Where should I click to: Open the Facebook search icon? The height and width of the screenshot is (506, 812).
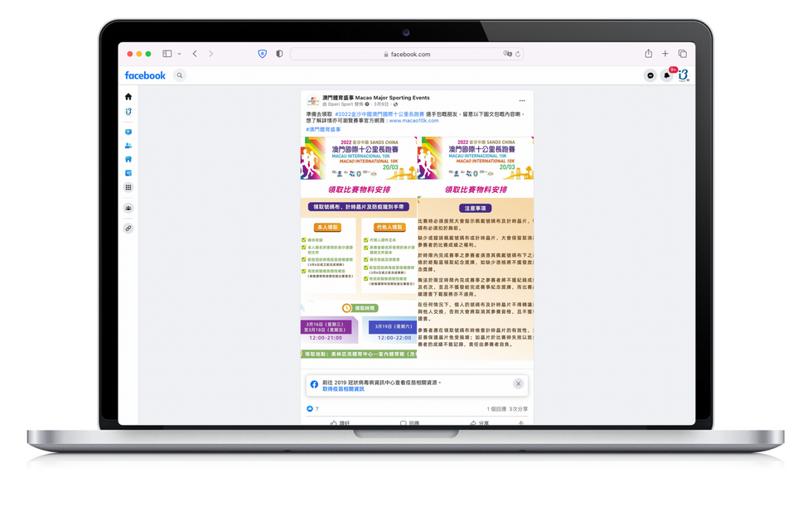click(180, 75)
